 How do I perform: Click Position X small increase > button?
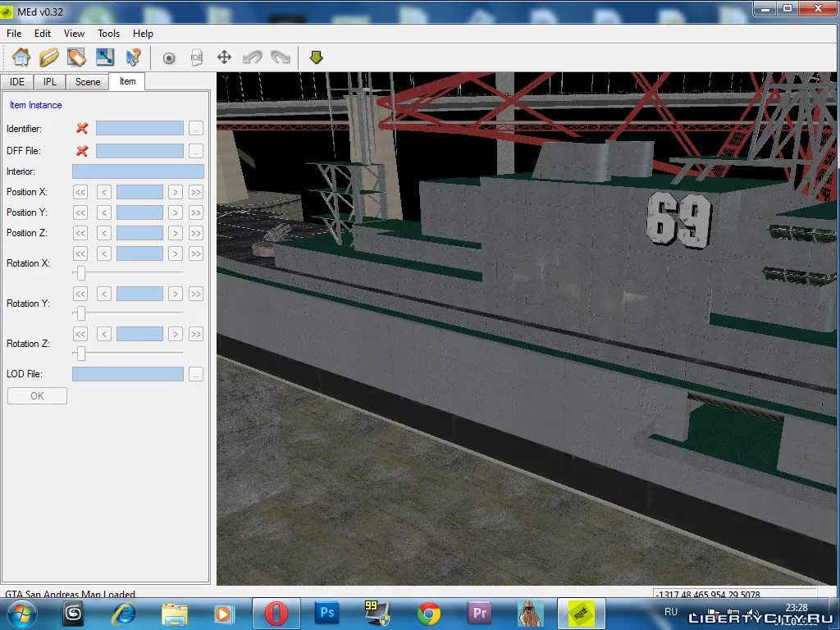pyautogui.click(x=176, y=192)
